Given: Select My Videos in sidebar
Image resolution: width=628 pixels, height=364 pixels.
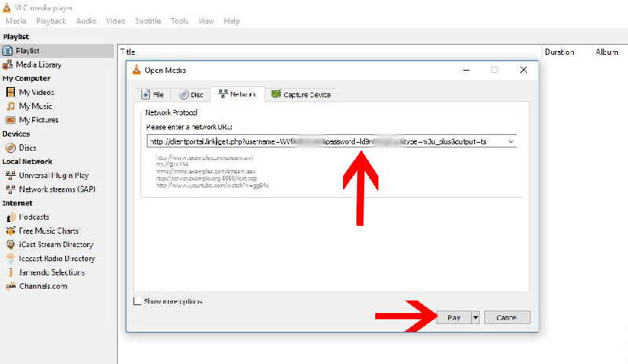Looking at the screenshot, I should tap(36, 92).
